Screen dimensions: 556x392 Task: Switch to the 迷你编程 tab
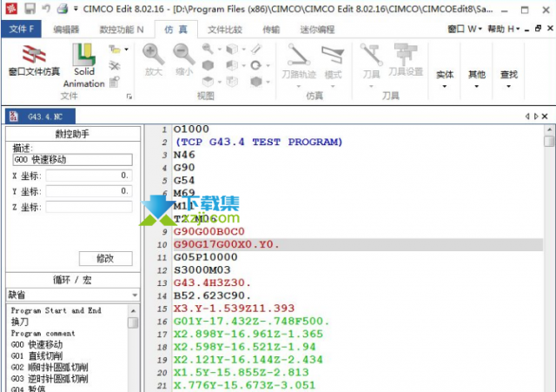[x=317, y=30]
